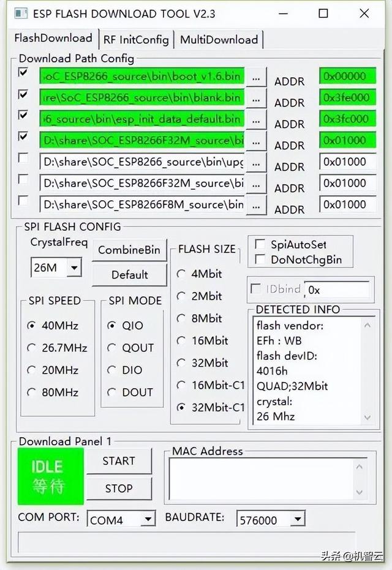Select 40MHz SPI speed

point(53,325)
